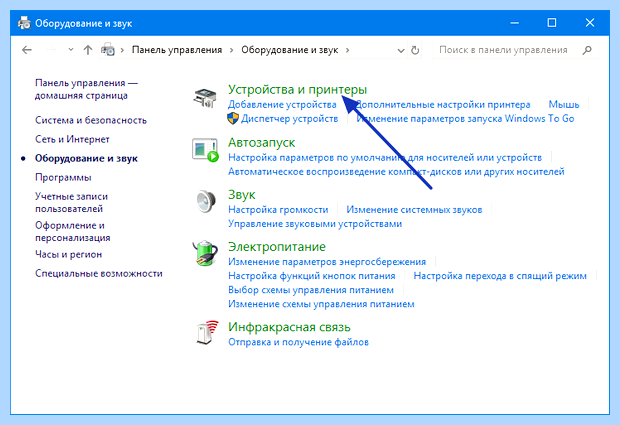
Task: Refresh the control panel view
Action: pos(415,50)
